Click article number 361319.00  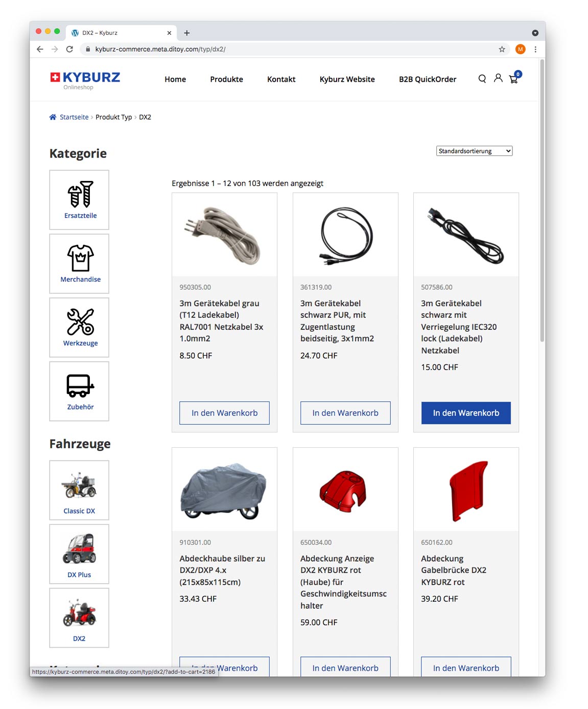[316, 287]
